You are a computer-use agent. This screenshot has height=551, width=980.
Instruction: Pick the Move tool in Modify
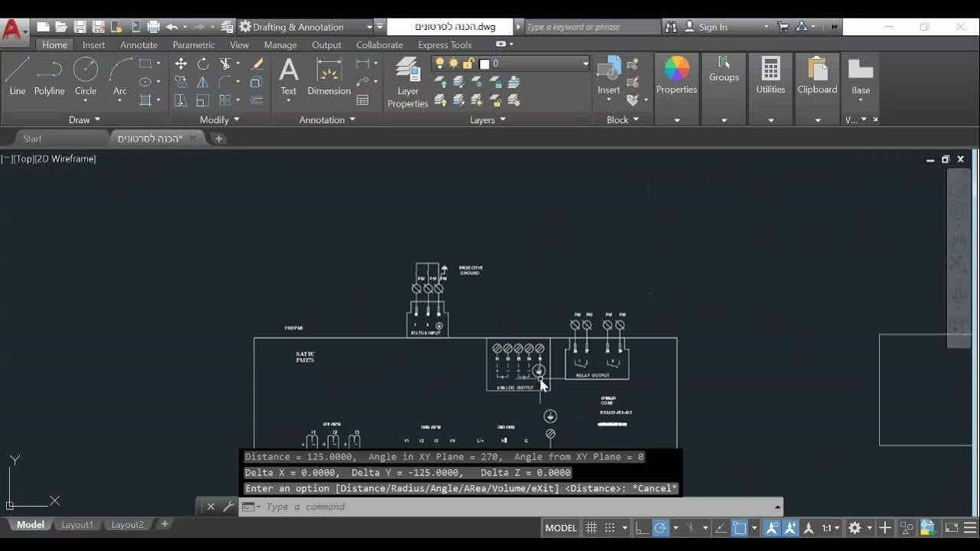coord(181,64)
